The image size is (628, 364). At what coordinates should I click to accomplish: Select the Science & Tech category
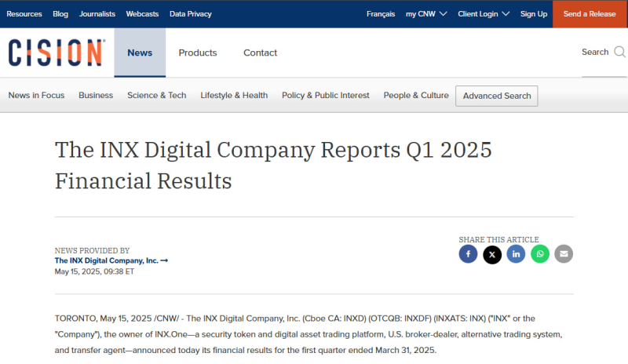pyautogui.click(x=157, y=96)
